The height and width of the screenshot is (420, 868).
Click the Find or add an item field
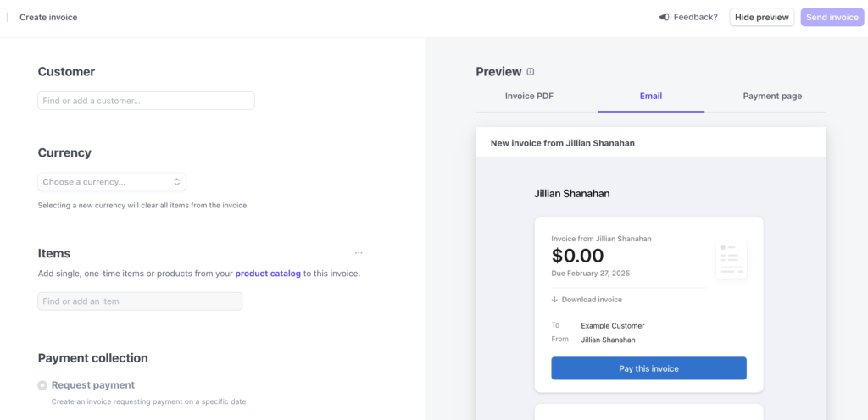(140, 301)
